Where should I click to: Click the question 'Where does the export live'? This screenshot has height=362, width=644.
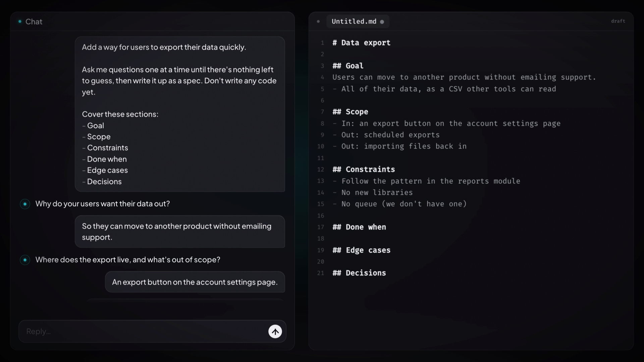[x=128, y=260]
